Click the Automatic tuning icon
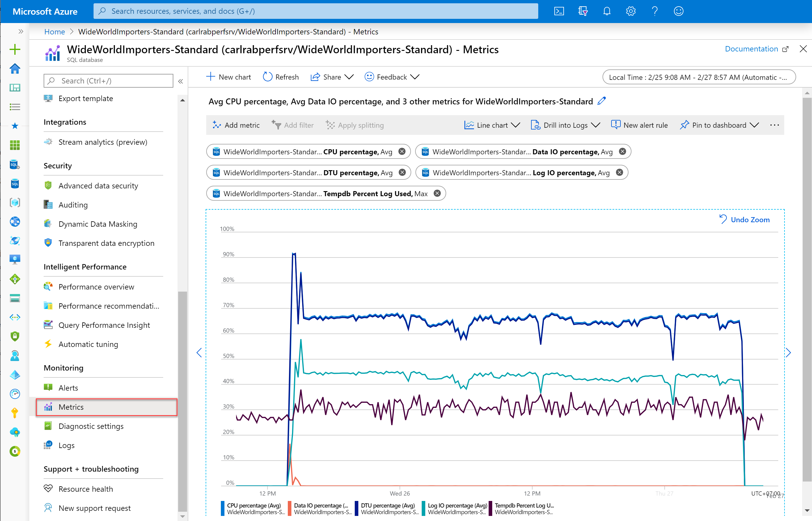The image size is (812, 521). click(47, 344)
